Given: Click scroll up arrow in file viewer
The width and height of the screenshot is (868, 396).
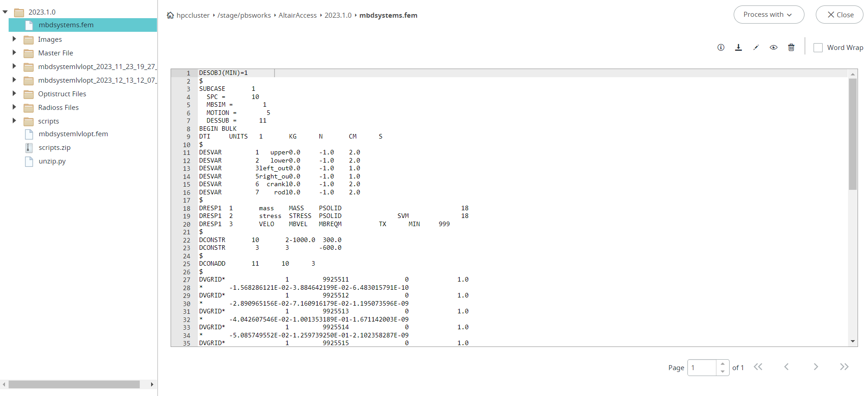Looking at the screenshot, I should click(x=853, y=74).
